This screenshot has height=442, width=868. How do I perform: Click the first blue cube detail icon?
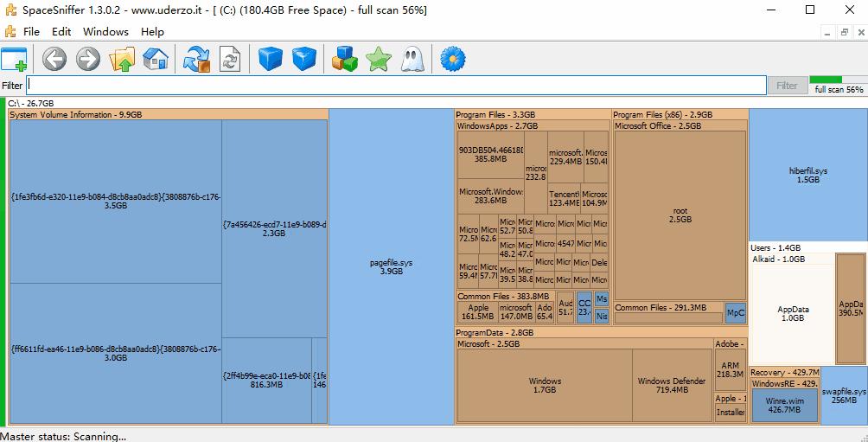coord(270,59)
